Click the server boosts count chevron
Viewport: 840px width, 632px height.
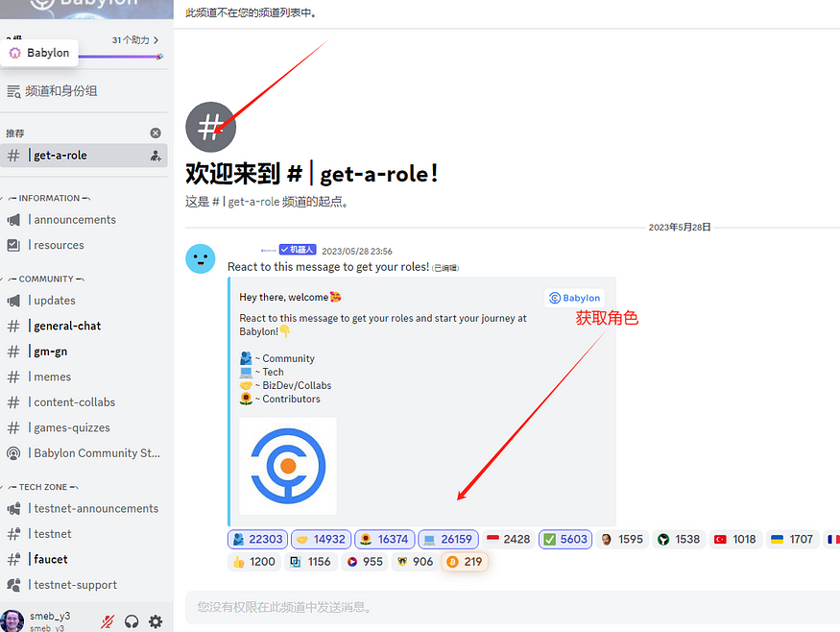[156, 40]
